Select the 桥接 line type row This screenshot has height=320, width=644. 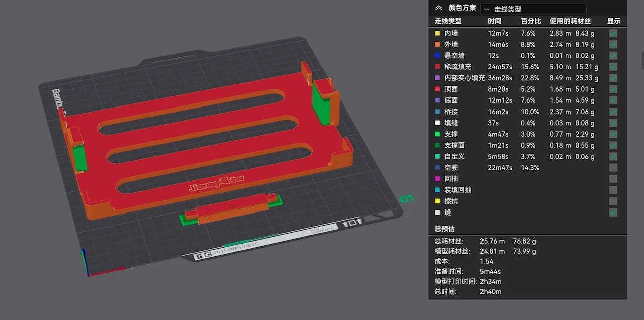click(528, 112)
